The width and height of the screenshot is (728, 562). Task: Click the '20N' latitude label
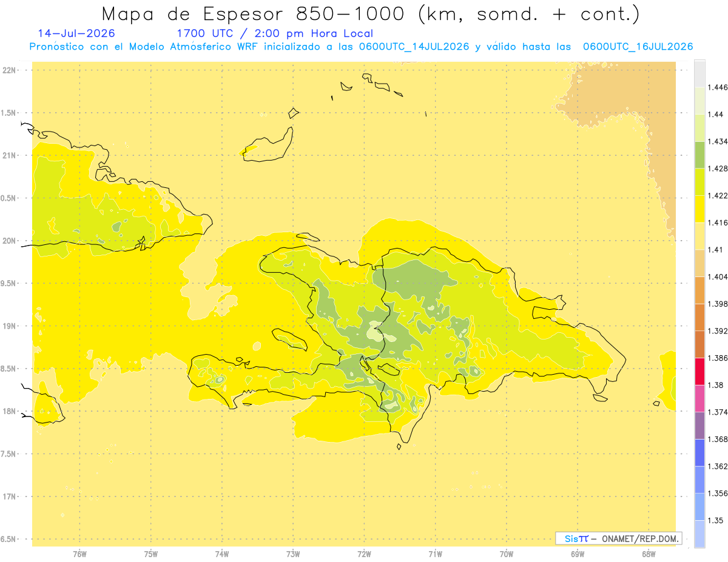(9, 241)
